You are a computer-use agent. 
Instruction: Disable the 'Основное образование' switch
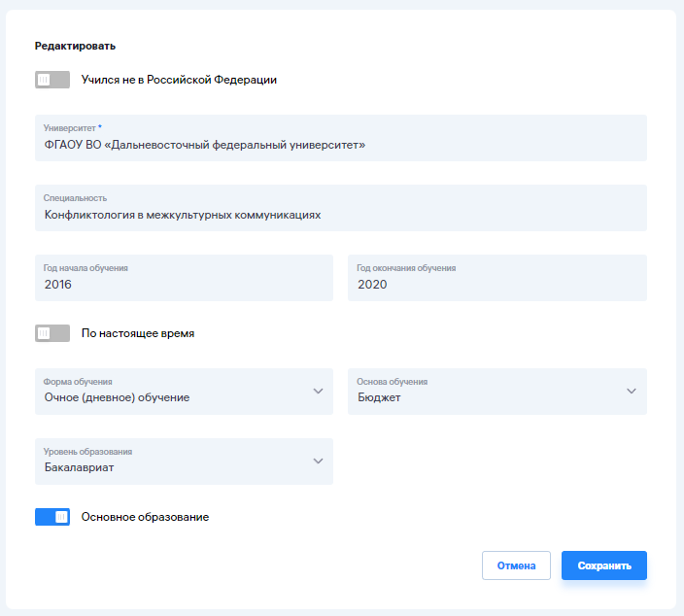pos(52,517)
